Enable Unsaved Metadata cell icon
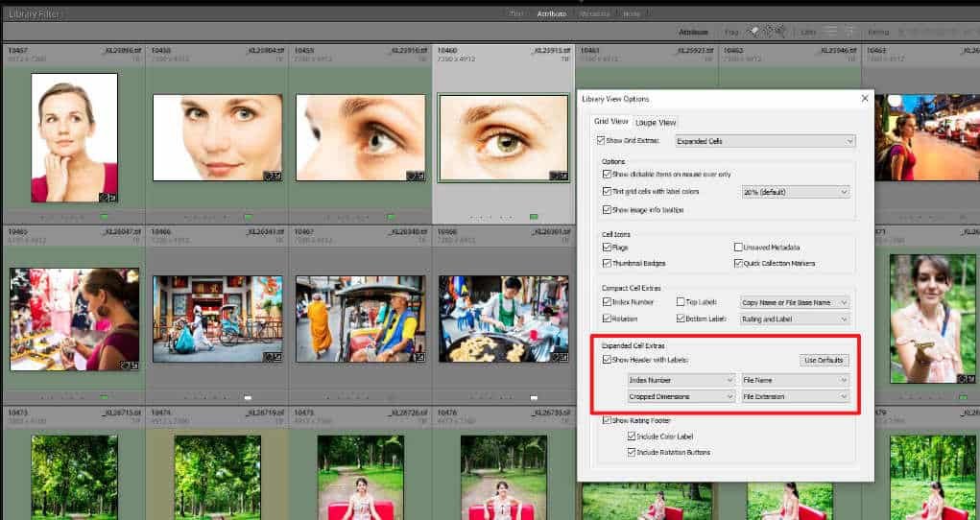The height and width of the screenshot is (520, 980). pyautogui.click(x=738, y=247)
